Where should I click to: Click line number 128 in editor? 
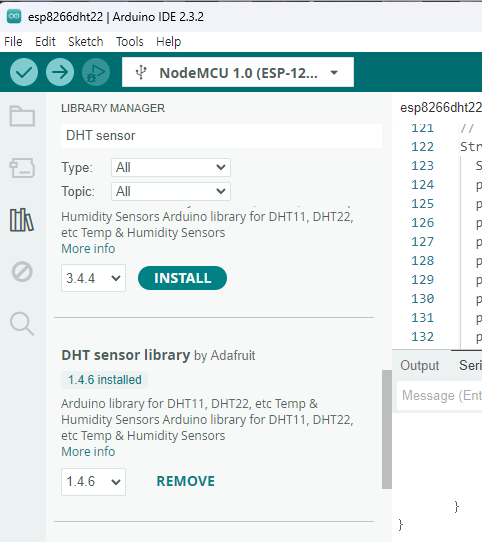[423, 261]
